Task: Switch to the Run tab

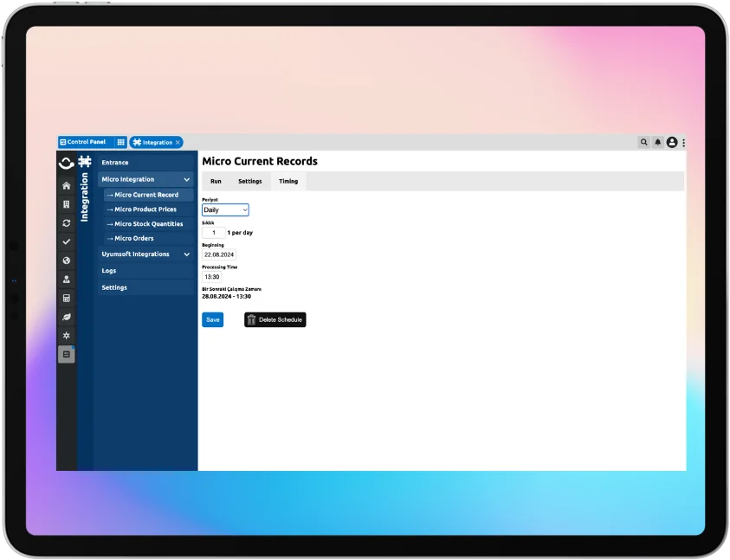Action: coord(215,181)
